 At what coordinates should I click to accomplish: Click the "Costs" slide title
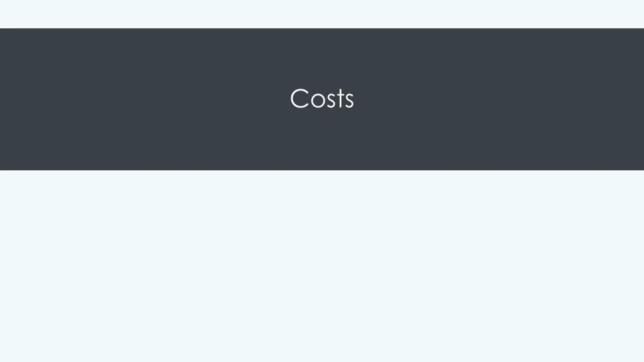[322, 99]
